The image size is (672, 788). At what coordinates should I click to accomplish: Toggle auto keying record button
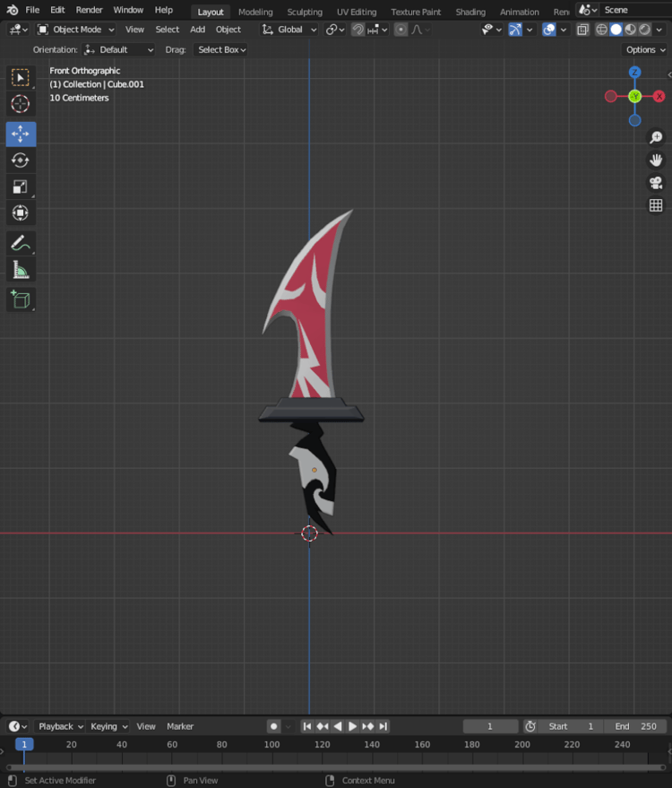coord(273,726)
